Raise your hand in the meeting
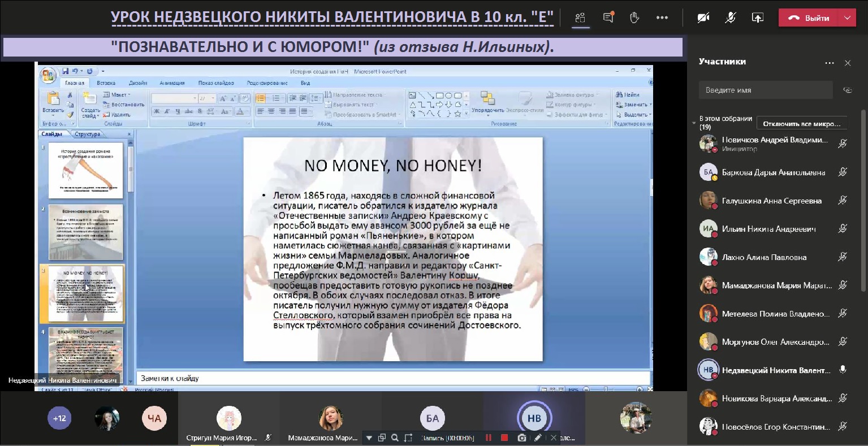This screenshot has width=868, height=446. point(634,18)
